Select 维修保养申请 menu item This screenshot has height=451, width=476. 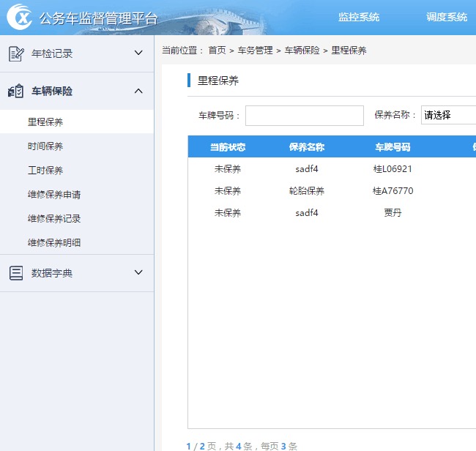point(54,195)
